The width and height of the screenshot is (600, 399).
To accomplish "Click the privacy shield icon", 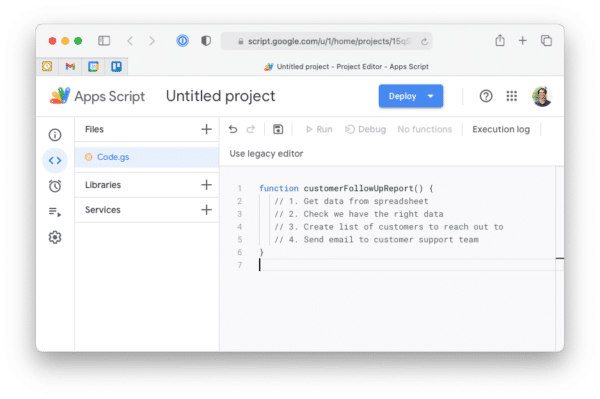I will [206, 41].
